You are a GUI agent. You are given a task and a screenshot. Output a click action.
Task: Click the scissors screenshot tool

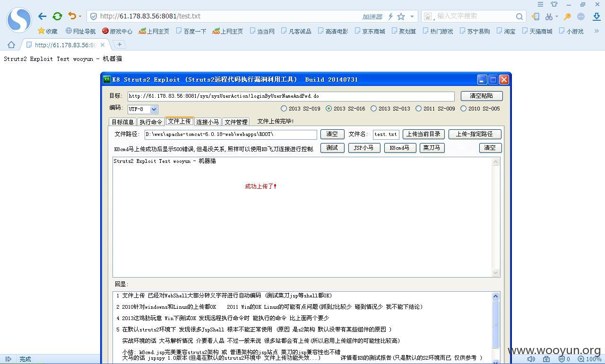[x=548, y=17]
